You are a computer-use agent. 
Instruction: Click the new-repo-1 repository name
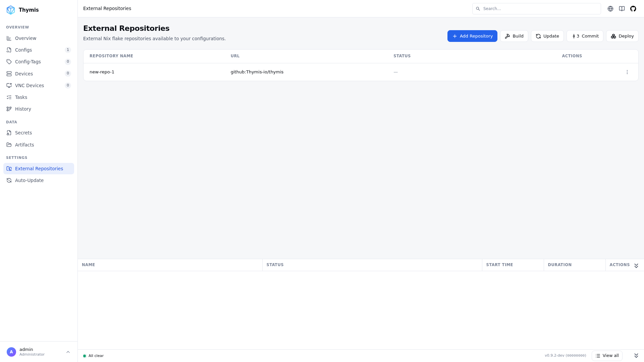(102, 72)
